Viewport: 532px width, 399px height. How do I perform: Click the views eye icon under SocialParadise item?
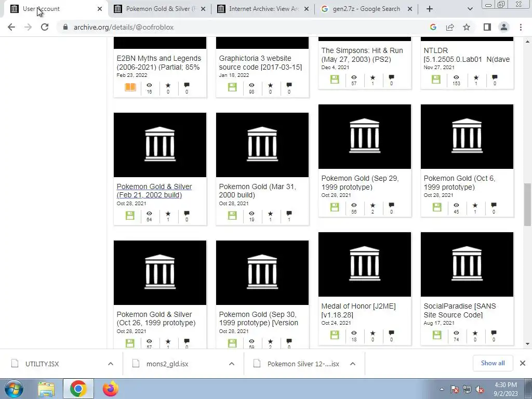456,333
